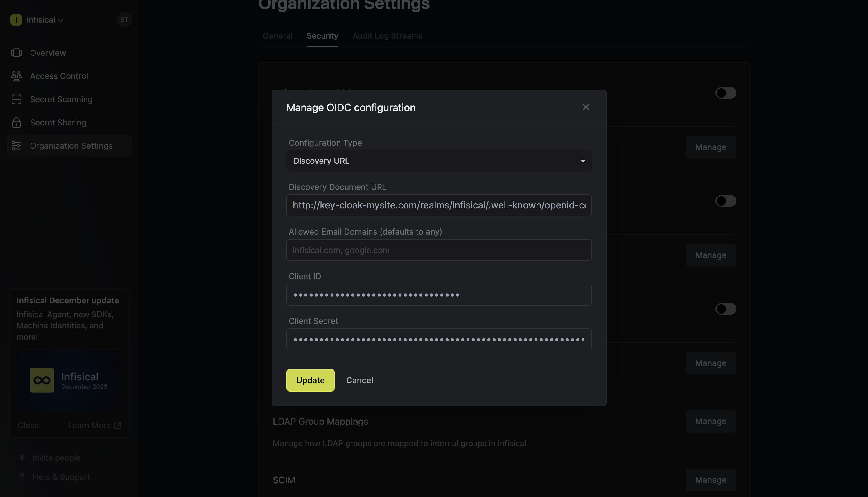Click Learn More in the update card
This screenshot has height=497, width=868.
pos(95,425)
